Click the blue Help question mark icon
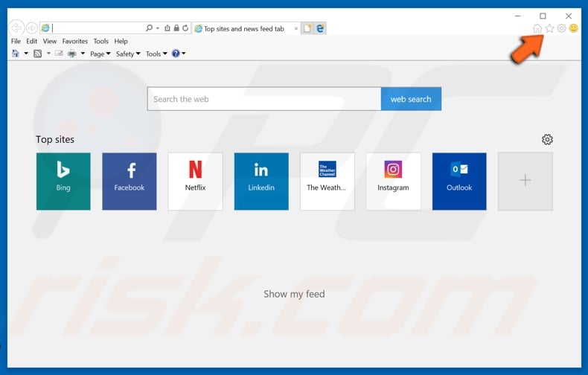588x375 pixels. pyautogui.click(x=176, y=54)
